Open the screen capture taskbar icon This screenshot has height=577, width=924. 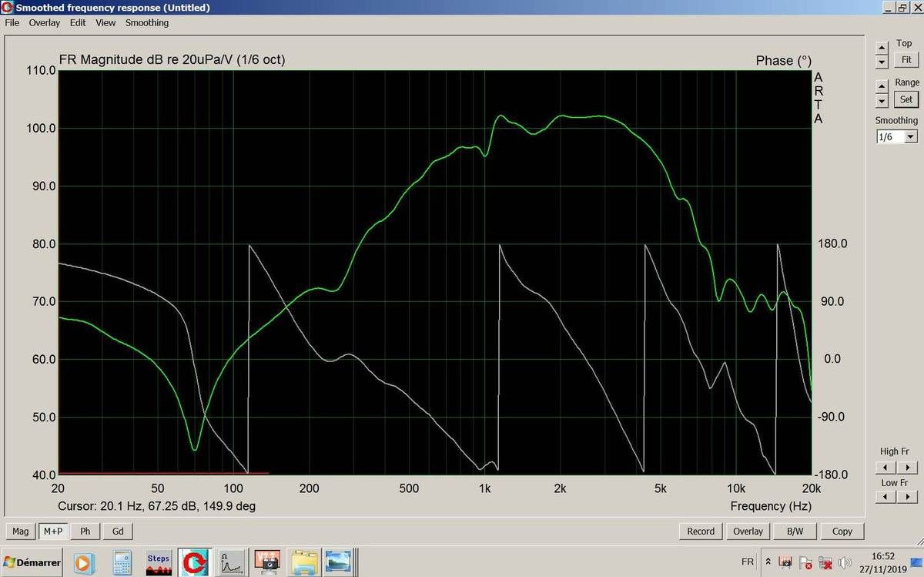click(267, 562)
